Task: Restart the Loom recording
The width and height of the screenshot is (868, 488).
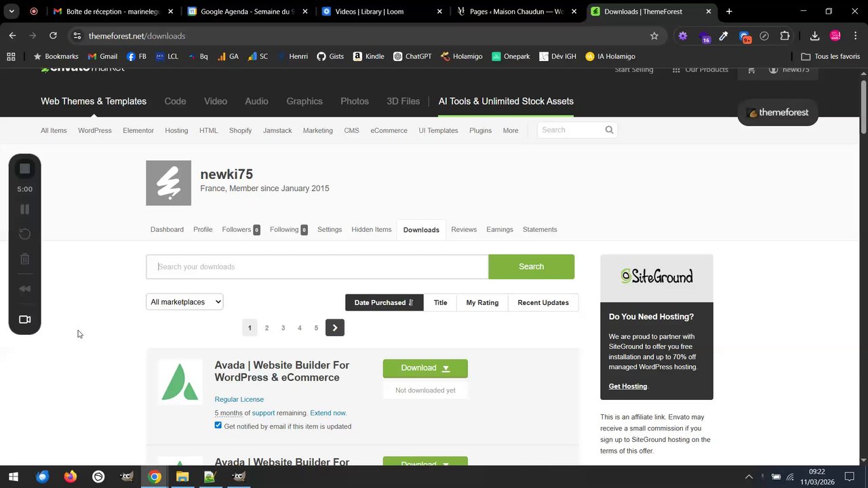Action: tap(25, 234)
